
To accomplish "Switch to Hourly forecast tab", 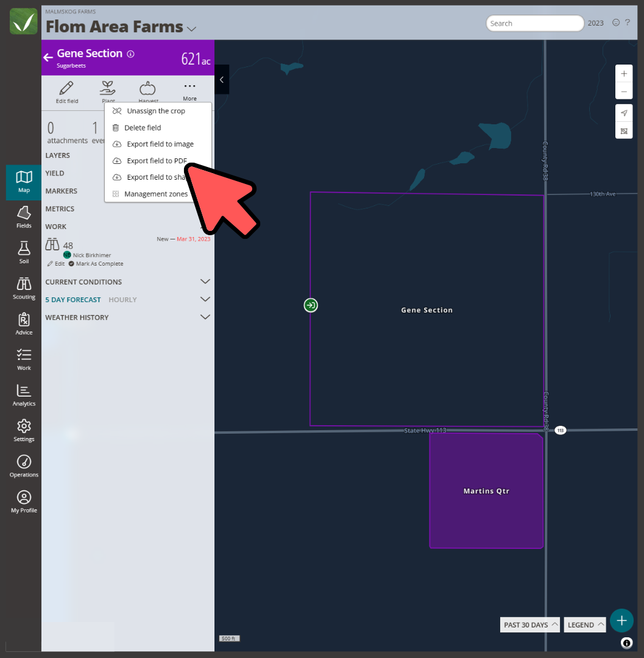I will [x=122, y=300].
